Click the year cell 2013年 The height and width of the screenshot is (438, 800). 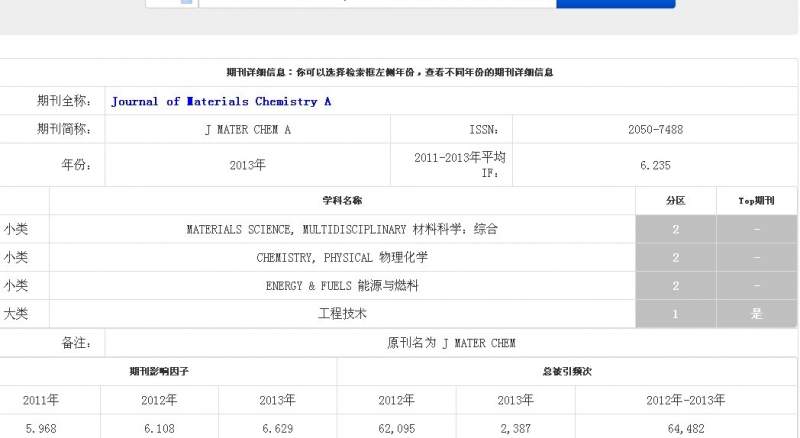pos(247,165)
